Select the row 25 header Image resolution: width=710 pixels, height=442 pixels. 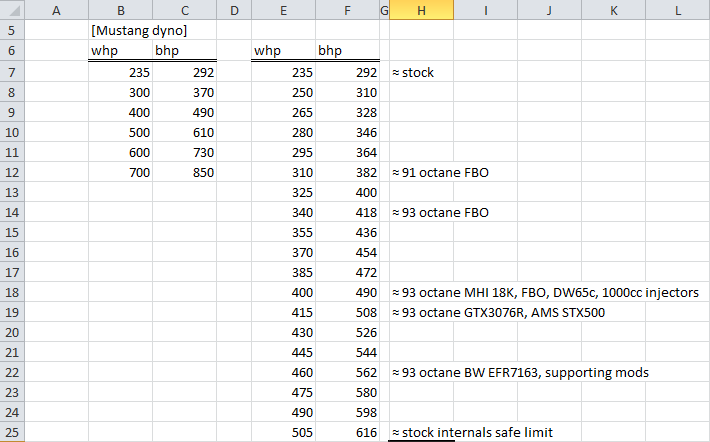11,432
